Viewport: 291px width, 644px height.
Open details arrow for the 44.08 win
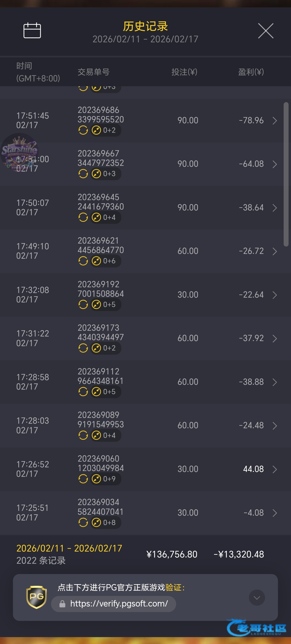[x=274, y=469]
